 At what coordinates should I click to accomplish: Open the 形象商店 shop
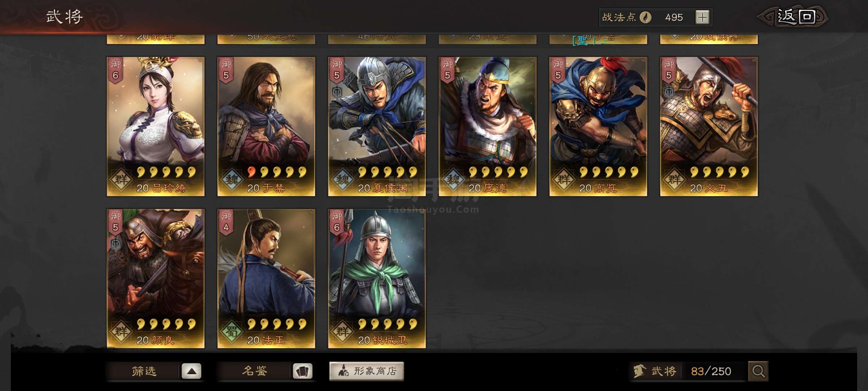pos(366,371)
